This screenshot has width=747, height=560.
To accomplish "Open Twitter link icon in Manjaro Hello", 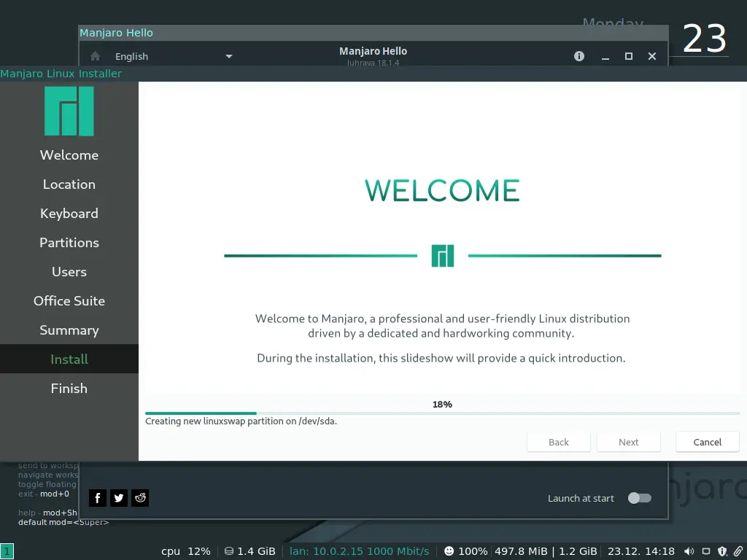I will tap(119, 498).
